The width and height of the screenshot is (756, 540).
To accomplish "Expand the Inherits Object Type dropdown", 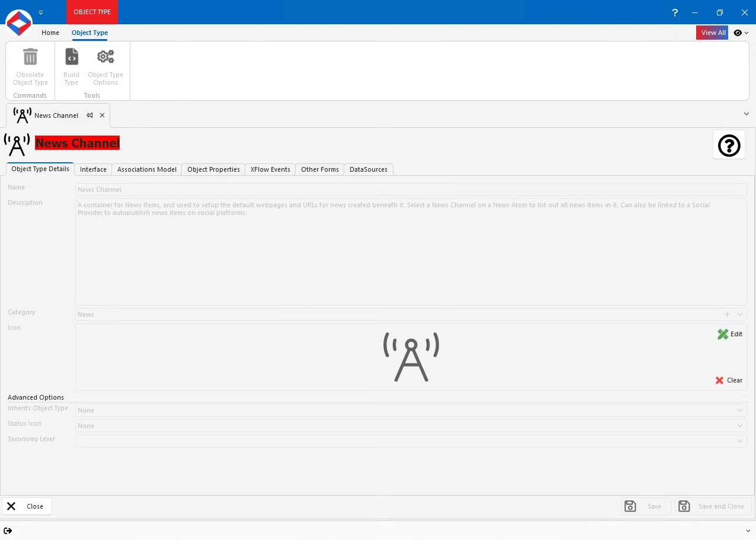I will pyautogui.click(x=739, y=410).
